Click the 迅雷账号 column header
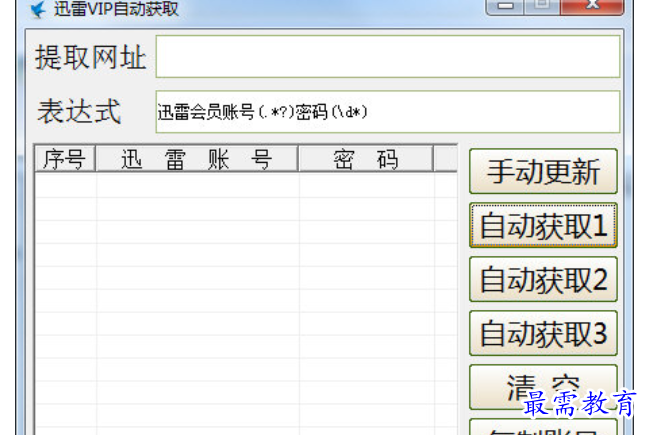645x435 pixels. click(197, 158)
